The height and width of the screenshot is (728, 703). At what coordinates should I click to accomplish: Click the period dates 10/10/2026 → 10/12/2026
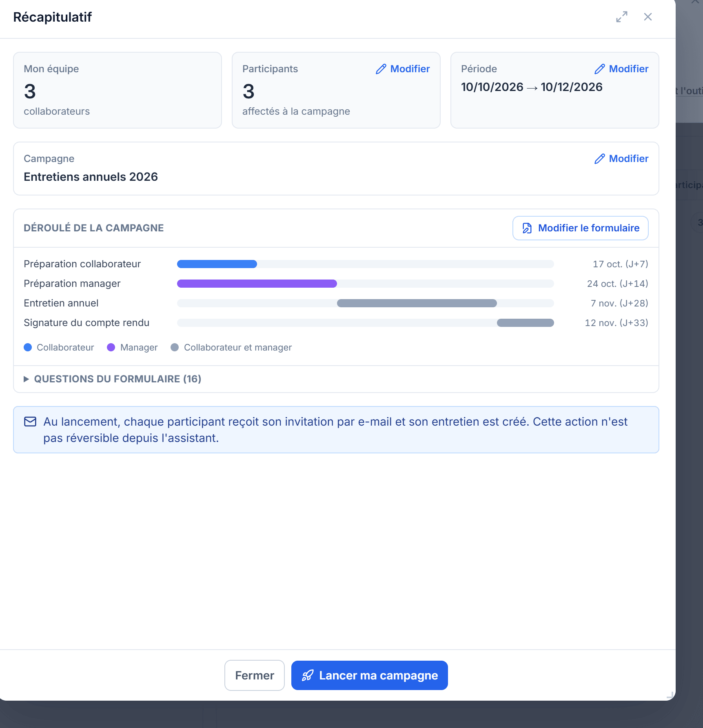532,87
